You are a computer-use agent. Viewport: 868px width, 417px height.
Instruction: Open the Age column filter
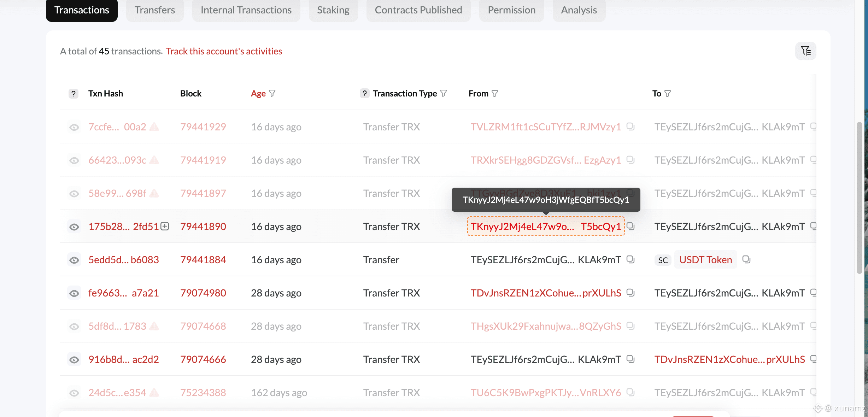coord(272,93)
